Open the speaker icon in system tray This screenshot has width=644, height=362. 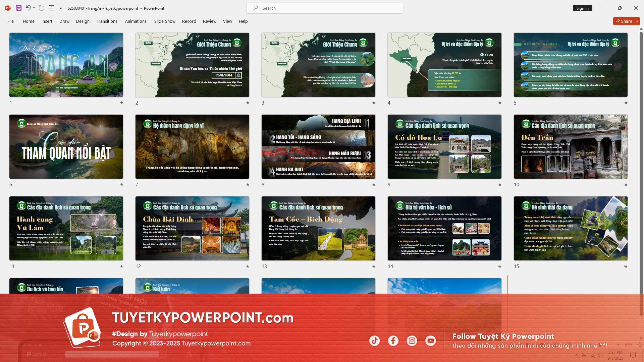click(x=600, y=355)
